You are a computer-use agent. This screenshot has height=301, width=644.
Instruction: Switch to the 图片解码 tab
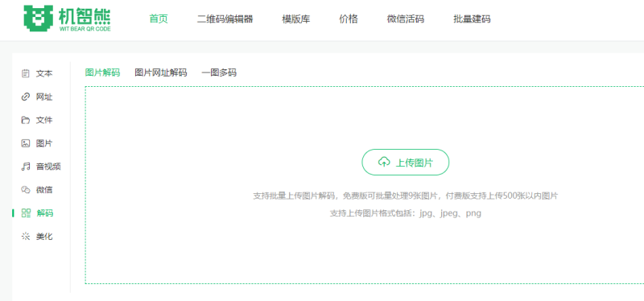click(x=103, y=72)
